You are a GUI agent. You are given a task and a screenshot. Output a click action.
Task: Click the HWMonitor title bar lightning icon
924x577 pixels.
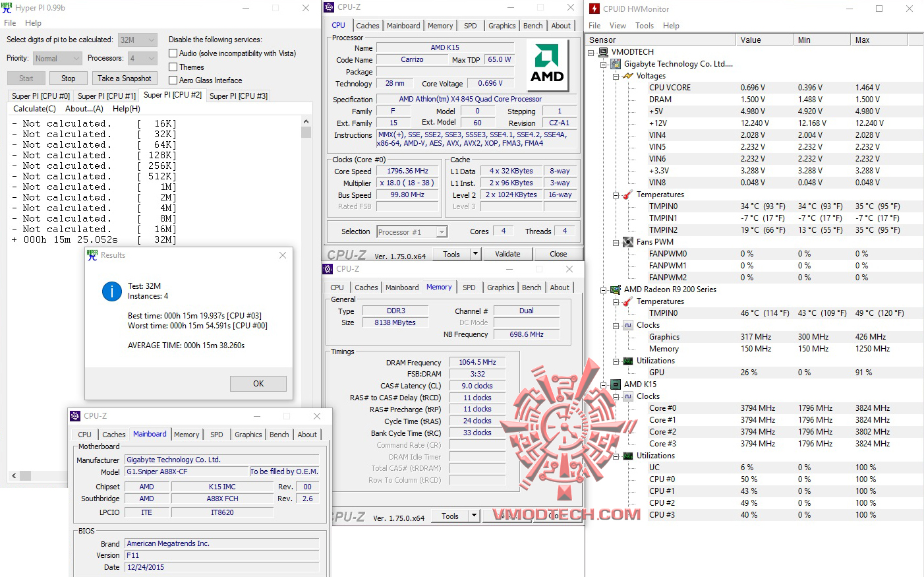[x=594, y=9]
